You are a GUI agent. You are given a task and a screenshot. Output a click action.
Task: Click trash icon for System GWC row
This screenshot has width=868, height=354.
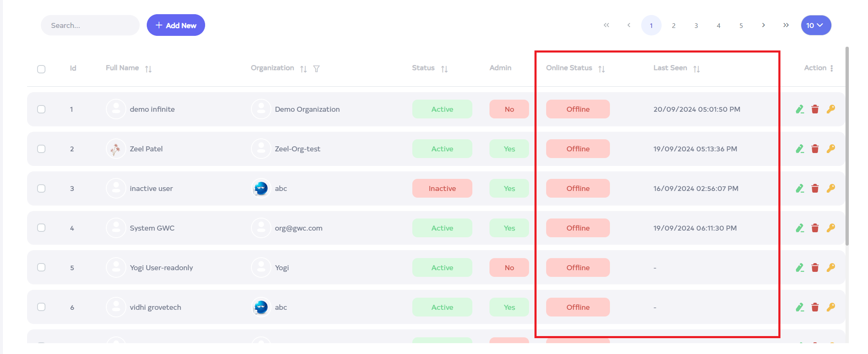click(x=815, y=228)
